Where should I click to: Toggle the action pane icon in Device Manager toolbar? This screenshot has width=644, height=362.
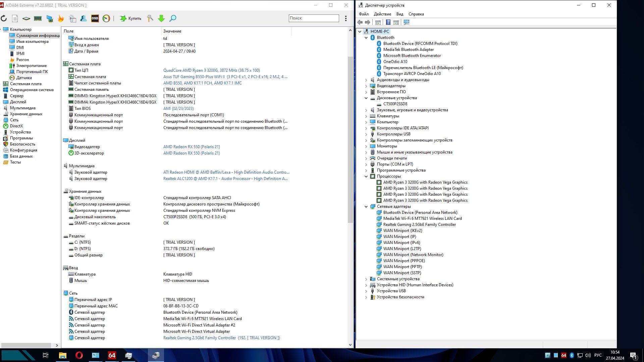pyautogui.click(x=396, y=22)
